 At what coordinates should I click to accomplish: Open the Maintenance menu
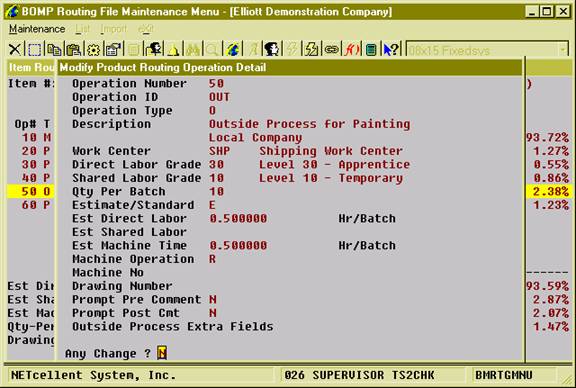tap(37, 29)
